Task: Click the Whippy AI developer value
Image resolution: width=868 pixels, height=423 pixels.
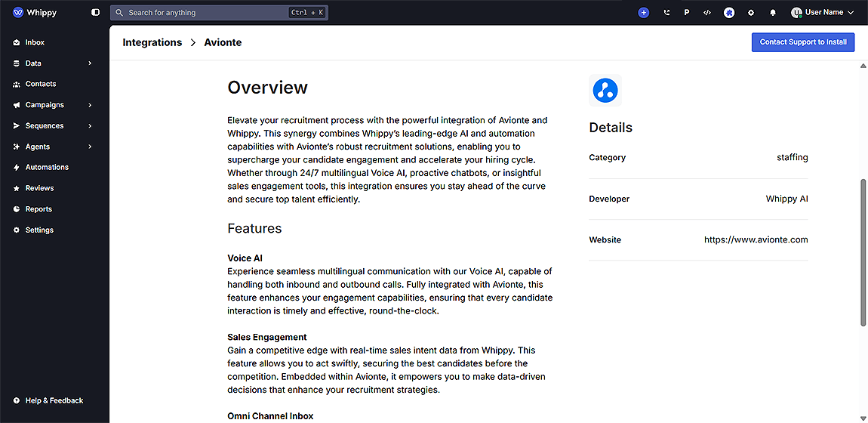Action: 786,199
